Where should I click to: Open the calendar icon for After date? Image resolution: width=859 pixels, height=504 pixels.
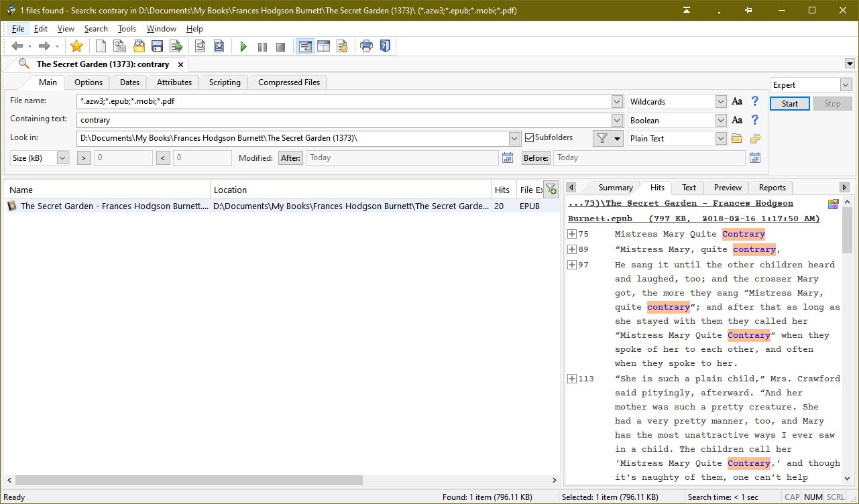pos(508,157)
